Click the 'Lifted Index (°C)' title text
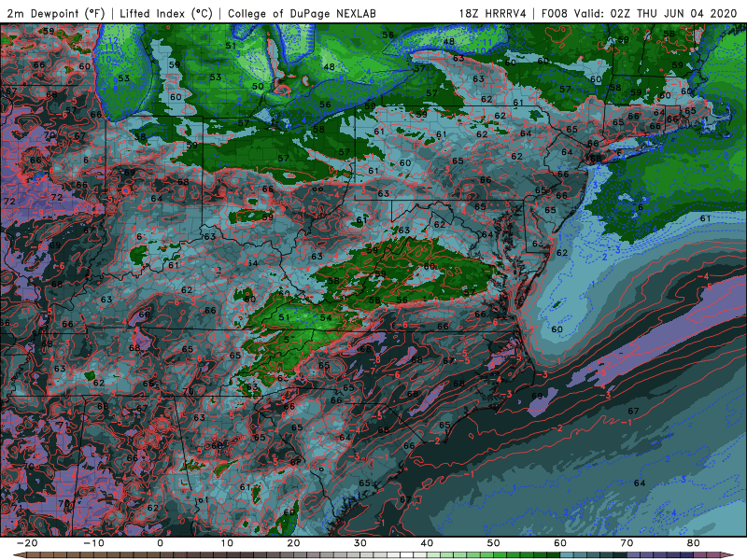This screenshot has width=747, height=560. tap(166, 13)
